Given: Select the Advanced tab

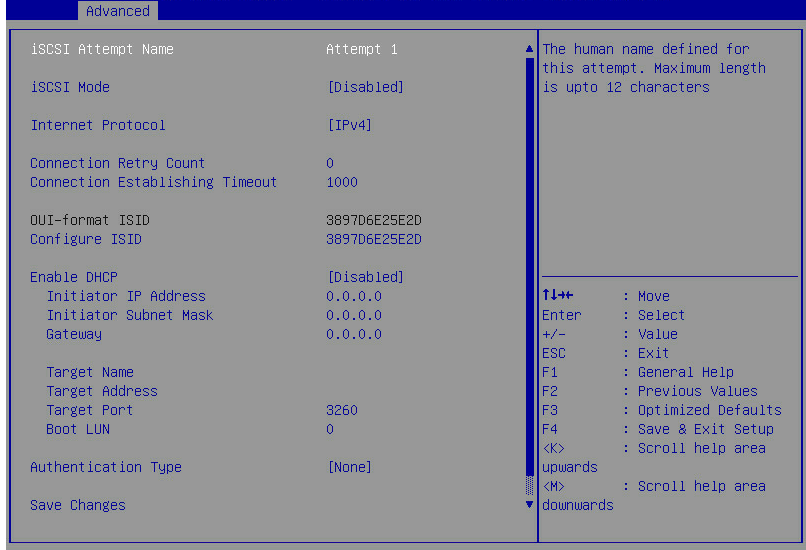Looking at the screenshot, I should 118,11.
